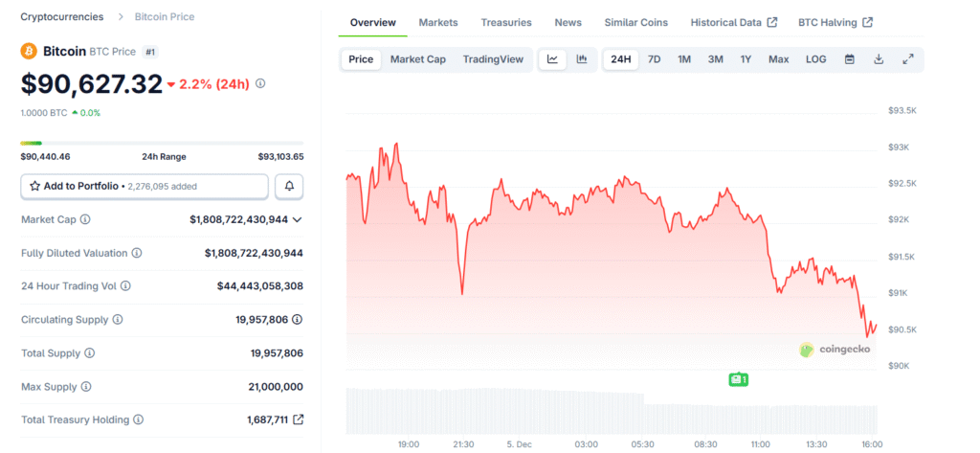Click the main price $90,627.32
Screen dimensions: 980x453
(92, 84)
